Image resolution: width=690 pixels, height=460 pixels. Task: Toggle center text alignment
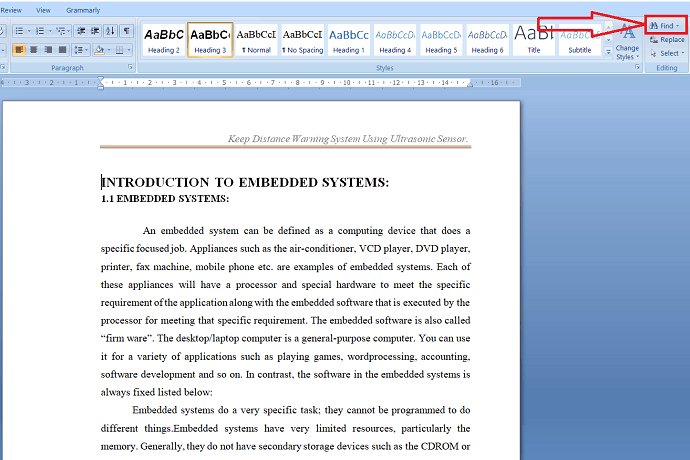point(33,50)
